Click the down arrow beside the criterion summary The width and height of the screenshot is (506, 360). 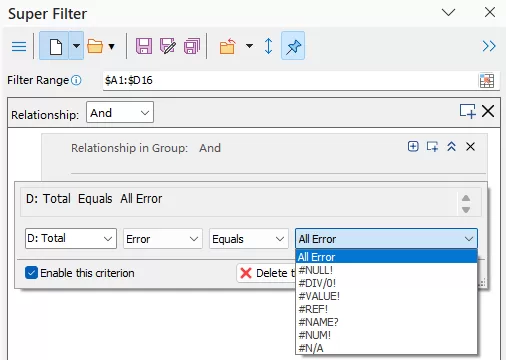click(x=466, y=210)
